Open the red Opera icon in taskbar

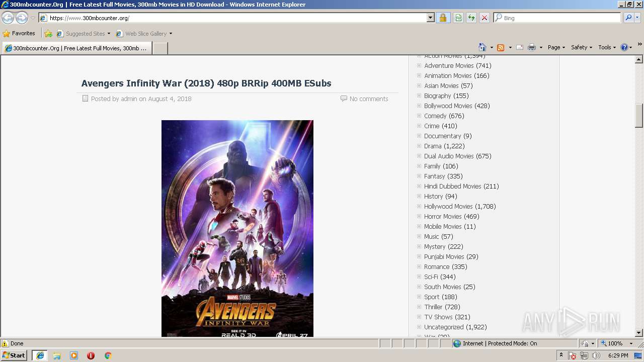coord(91,355)
